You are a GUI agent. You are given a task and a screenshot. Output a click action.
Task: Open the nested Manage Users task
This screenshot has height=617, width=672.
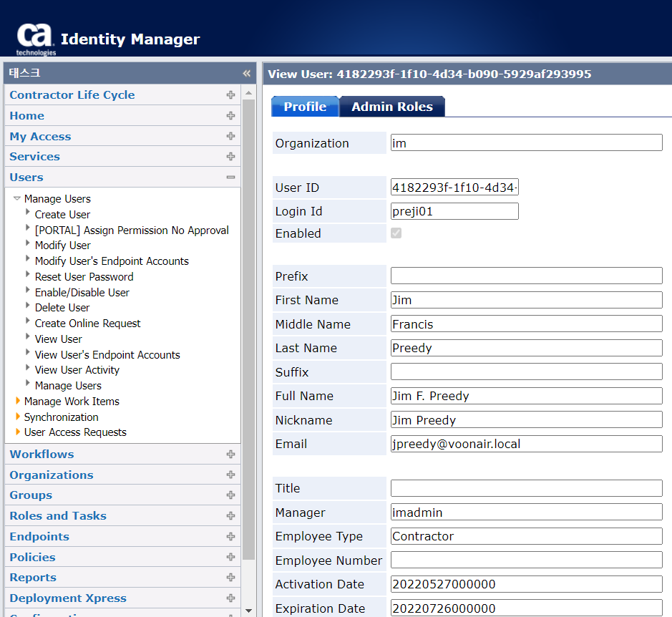tap(68, 386)
